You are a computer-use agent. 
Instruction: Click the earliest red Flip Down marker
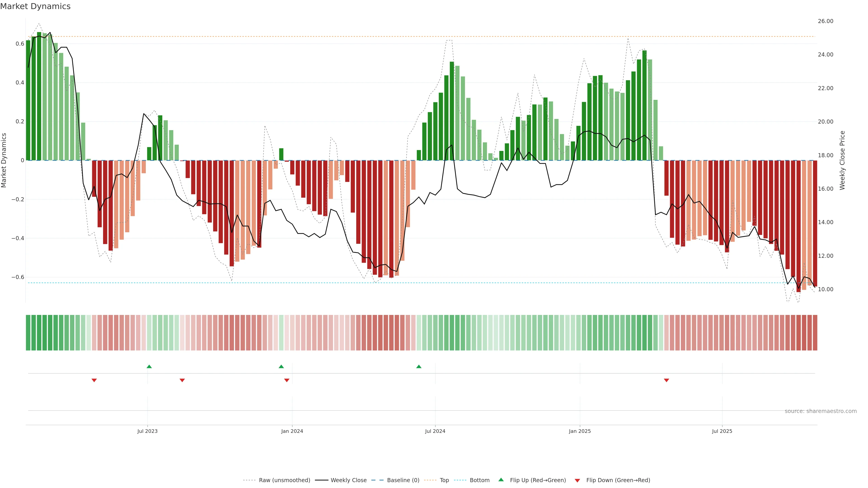pos(94,380)
